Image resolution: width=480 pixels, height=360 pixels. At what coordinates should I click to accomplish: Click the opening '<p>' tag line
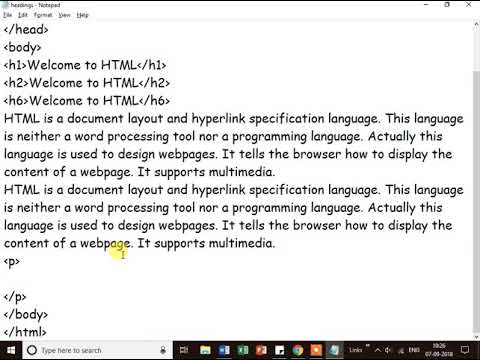pos(12,261)
